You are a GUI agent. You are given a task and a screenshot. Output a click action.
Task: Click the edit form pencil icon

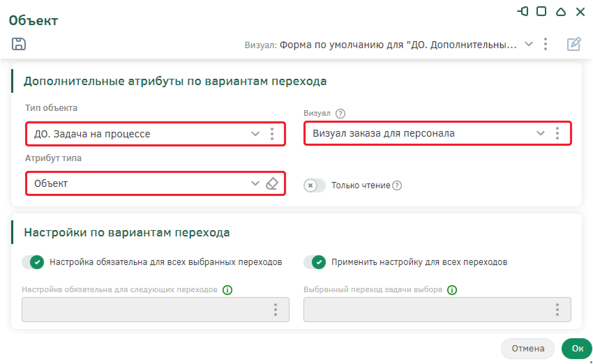574,44
